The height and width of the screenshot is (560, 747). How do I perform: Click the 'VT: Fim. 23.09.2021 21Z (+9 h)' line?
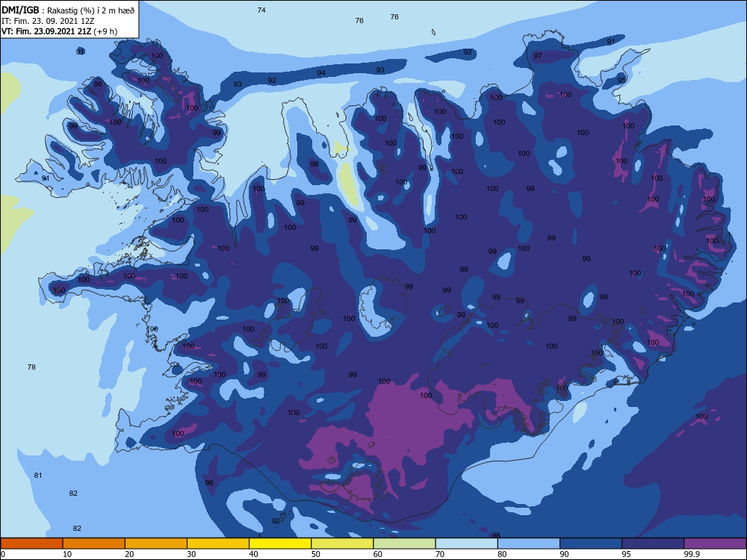click(x=59, y=31)
